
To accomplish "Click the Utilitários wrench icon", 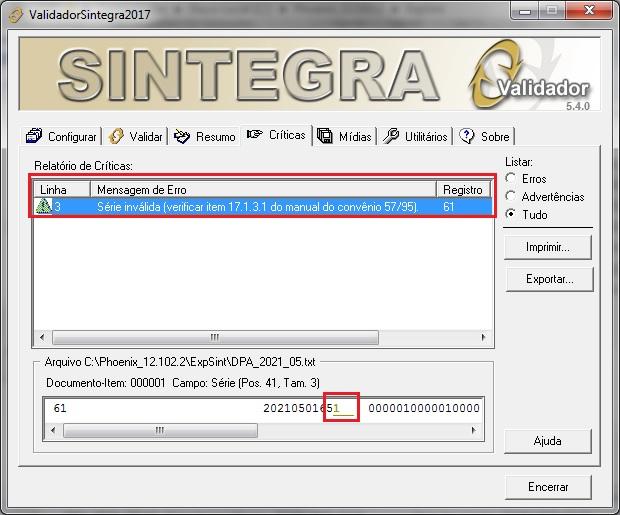I will click(x=391, y=136).
